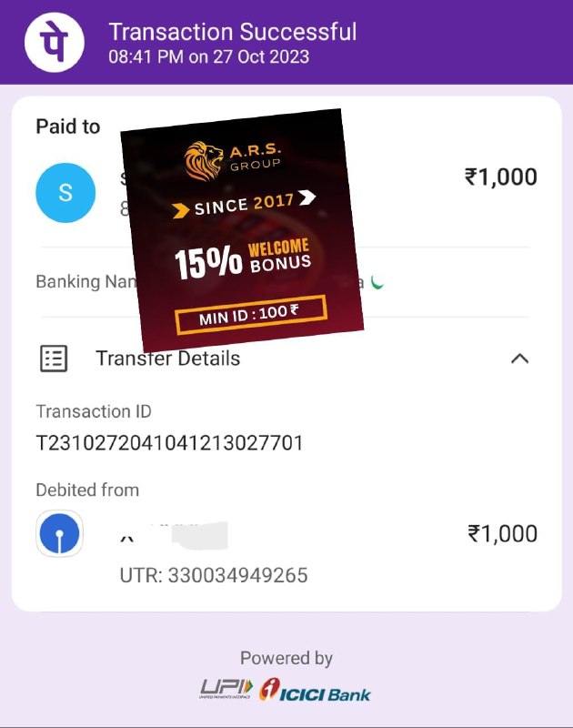573x728 pixels.
Task: Tap the ₹1,000 amount beside recipient
Action: (x=500, y=177)
